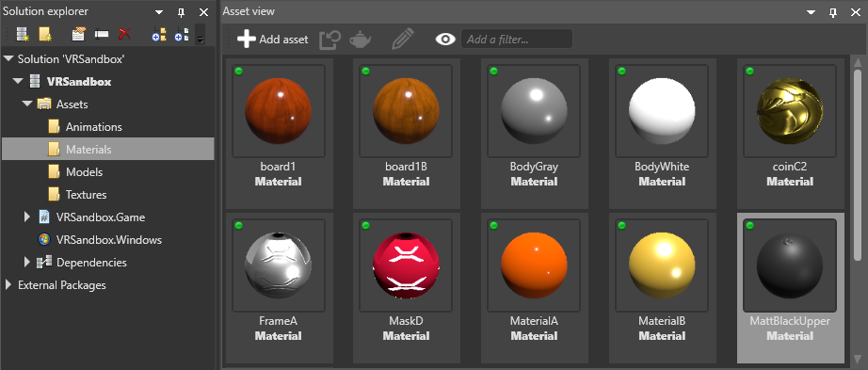This screenshot has height=370, width=868.
Task: Expand the Dependencies node
Action: (x=27, y=263)
